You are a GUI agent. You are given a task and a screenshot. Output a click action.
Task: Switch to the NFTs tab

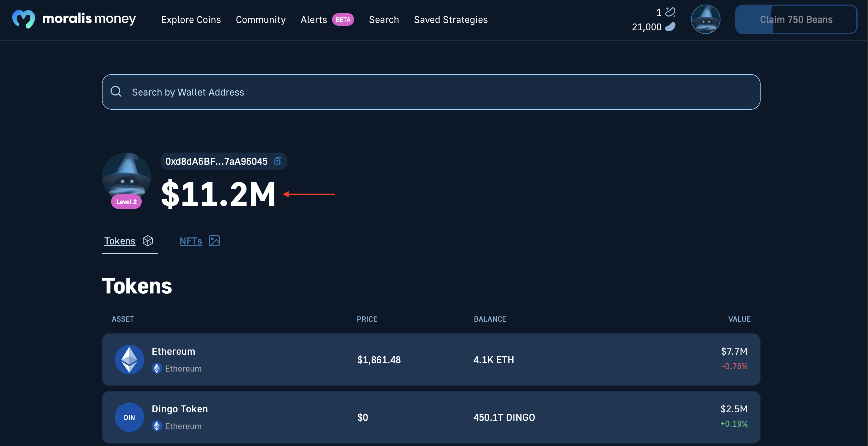click(190, 241)
